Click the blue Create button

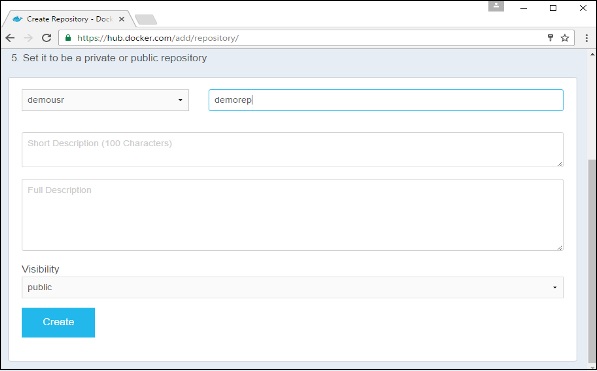coord(58,322)
